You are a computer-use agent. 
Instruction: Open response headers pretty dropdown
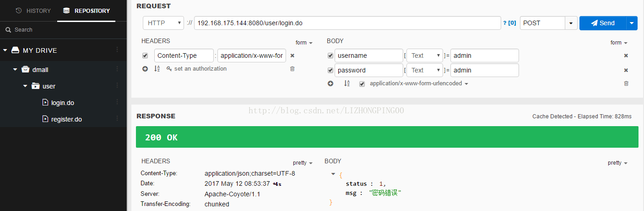click(x=303, y=163)
